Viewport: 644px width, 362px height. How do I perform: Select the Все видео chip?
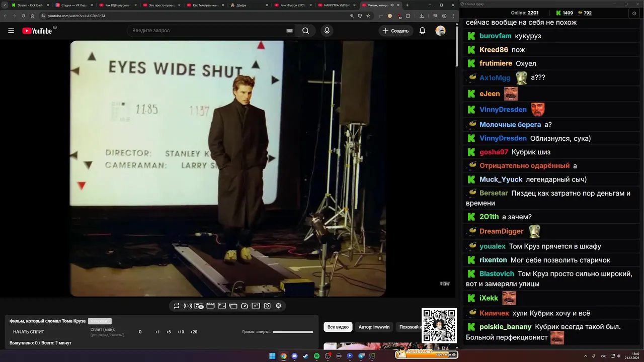coord(338,327)
